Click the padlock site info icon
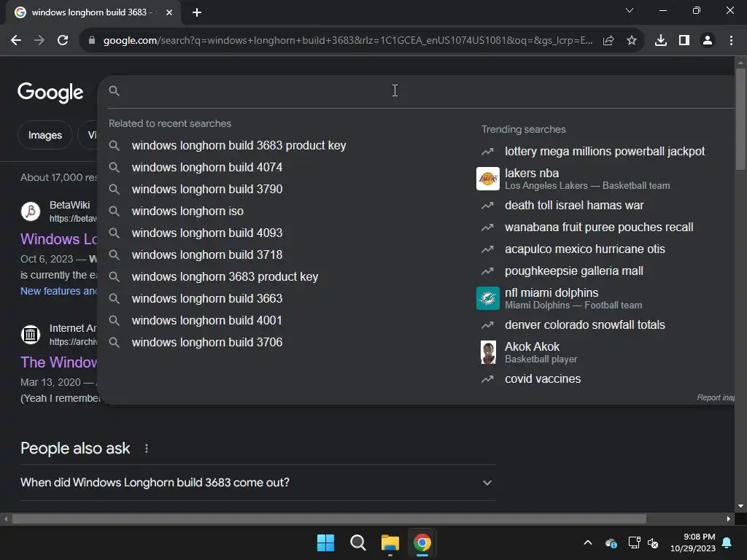Image resolution: width=747 pixels, height=560 pixels. click(x=92, y=41)
